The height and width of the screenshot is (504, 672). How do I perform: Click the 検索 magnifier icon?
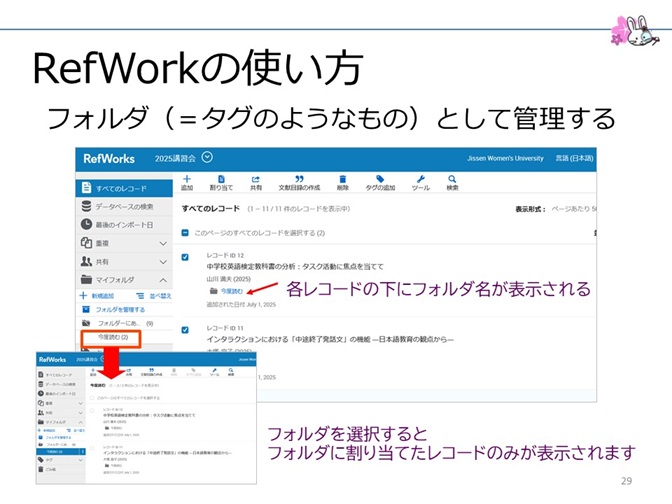pyautogui.click(x=452, y=180)
